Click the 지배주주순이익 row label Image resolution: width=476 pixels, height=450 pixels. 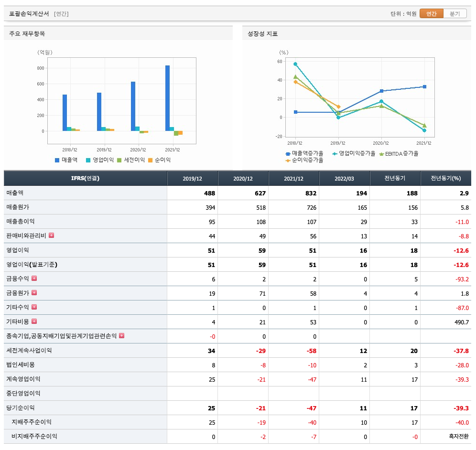(x=32, y=422)
